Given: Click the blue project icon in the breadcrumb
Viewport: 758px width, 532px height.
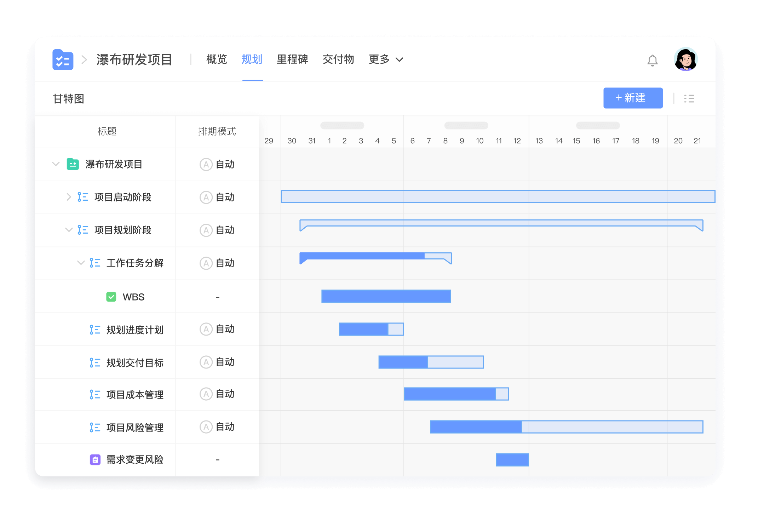Looking at the screenshot, I should [x=62, y=60].
